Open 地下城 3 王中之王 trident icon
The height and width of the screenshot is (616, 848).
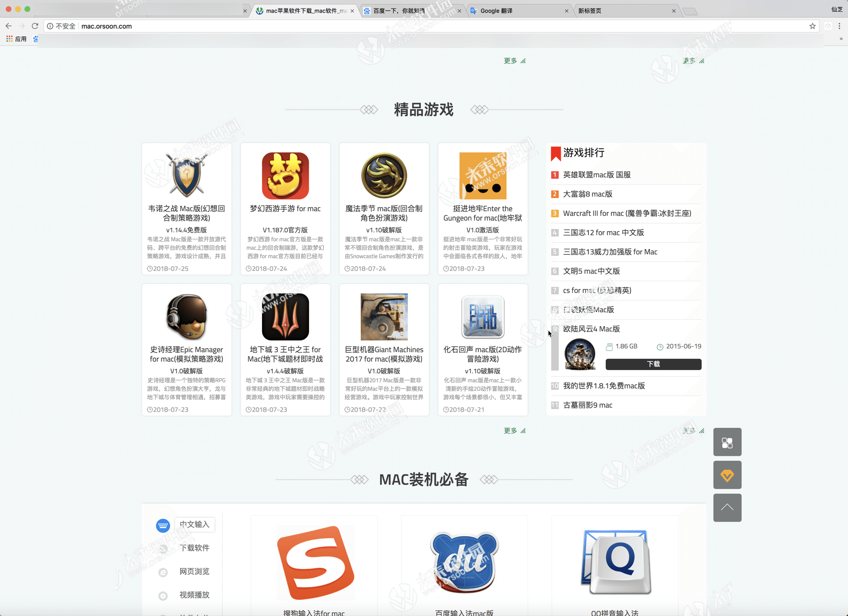(x=285, y=316)
